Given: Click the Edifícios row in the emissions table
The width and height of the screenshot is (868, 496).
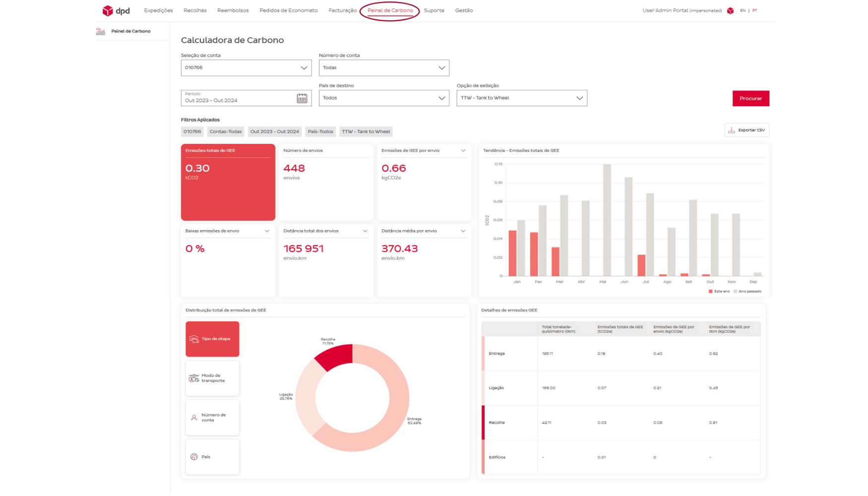Looking at the screenshot, I should pos(621,457).
